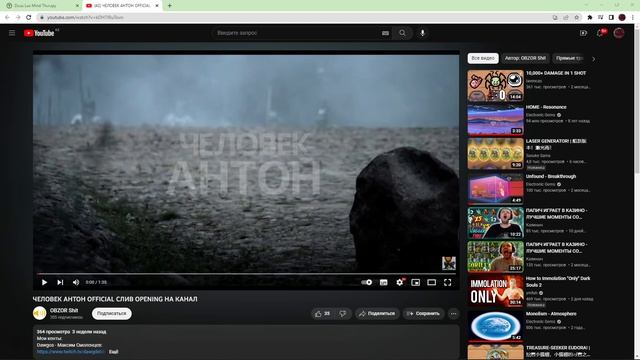
Task: Focus the YouTube search input field
Action: coord(296,33)
